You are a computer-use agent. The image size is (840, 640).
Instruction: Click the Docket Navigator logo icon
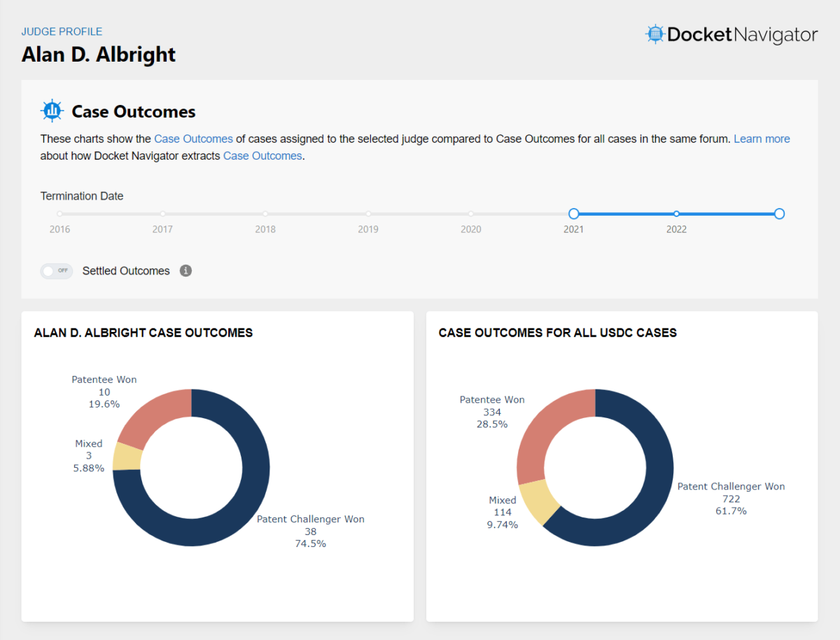tap(654, 34)
